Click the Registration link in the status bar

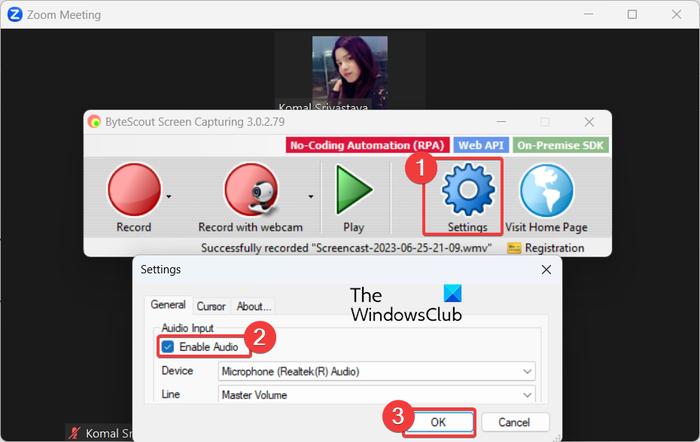[554, 248]
